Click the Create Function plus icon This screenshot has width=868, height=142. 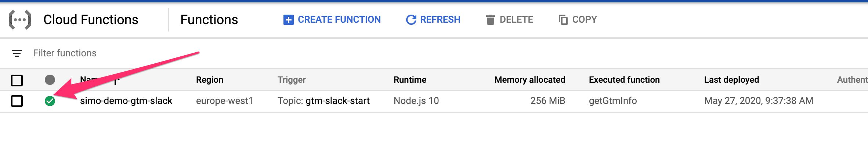tap(289, 20)
